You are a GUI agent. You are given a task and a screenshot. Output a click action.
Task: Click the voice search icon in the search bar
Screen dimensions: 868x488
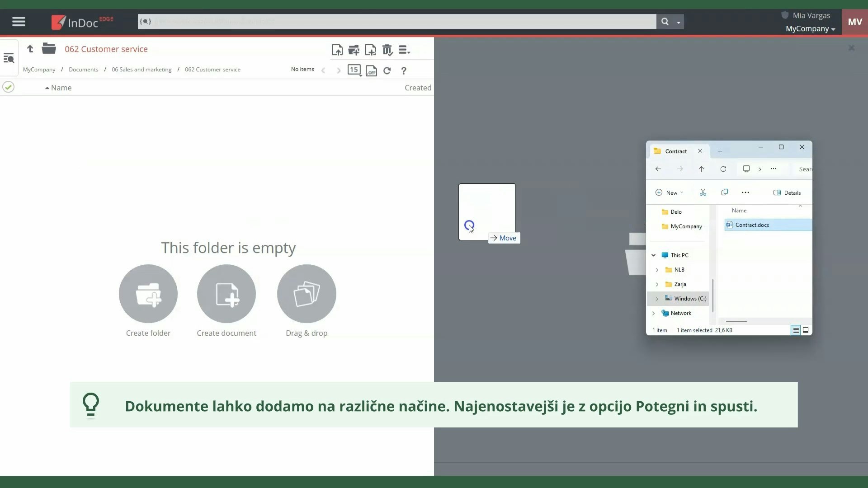tap(146, 21)
